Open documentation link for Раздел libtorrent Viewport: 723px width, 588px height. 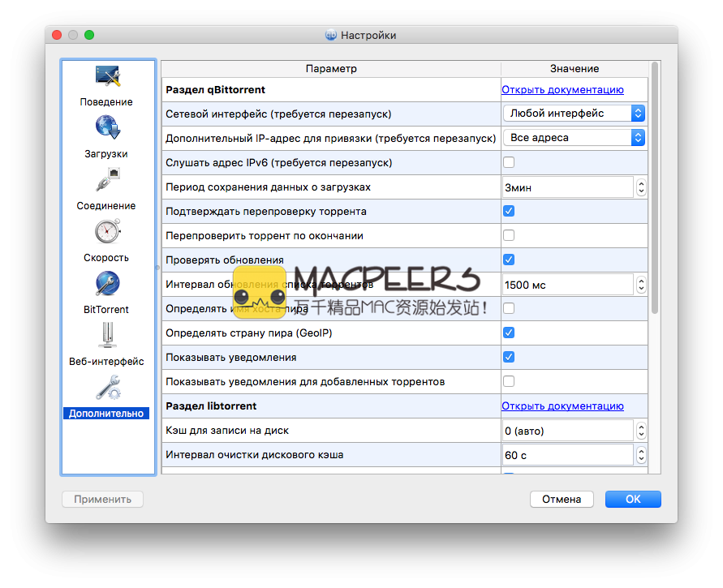tap(562, 406)
